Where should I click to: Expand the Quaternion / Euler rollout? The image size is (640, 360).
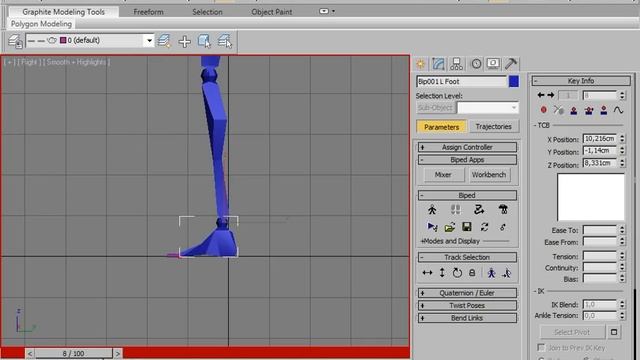point(467,293)
